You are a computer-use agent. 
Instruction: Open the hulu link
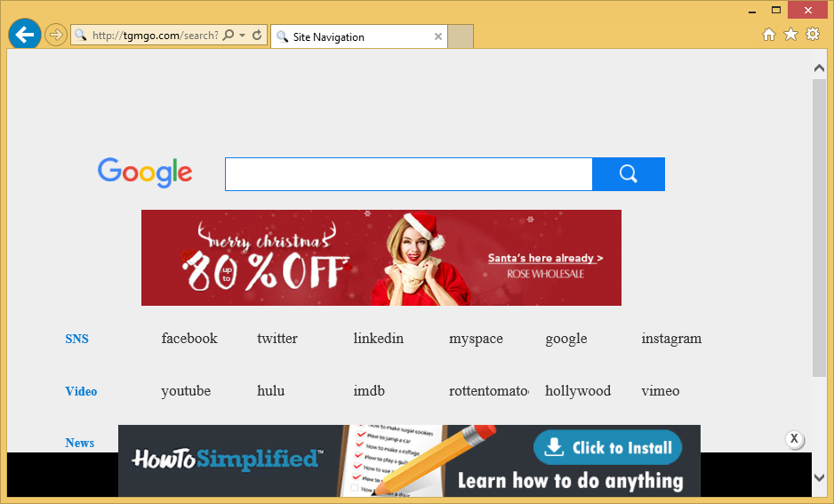270,391
